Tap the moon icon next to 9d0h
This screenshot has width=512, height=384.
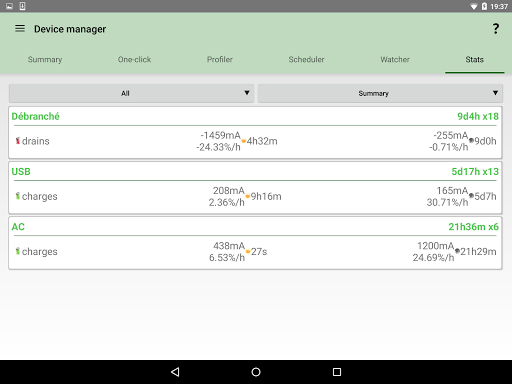click(x=471, y=141)
